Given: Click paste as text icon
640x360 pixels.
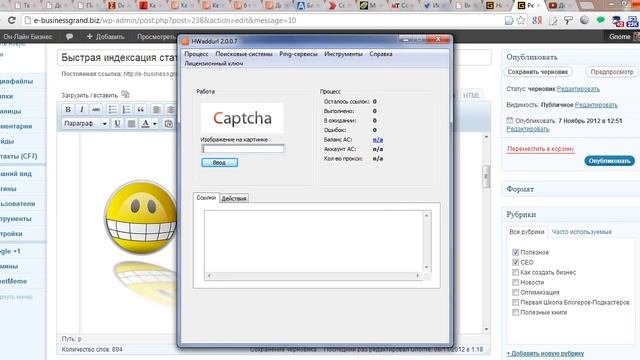Looking at the screenshot, I should point(168,123).
